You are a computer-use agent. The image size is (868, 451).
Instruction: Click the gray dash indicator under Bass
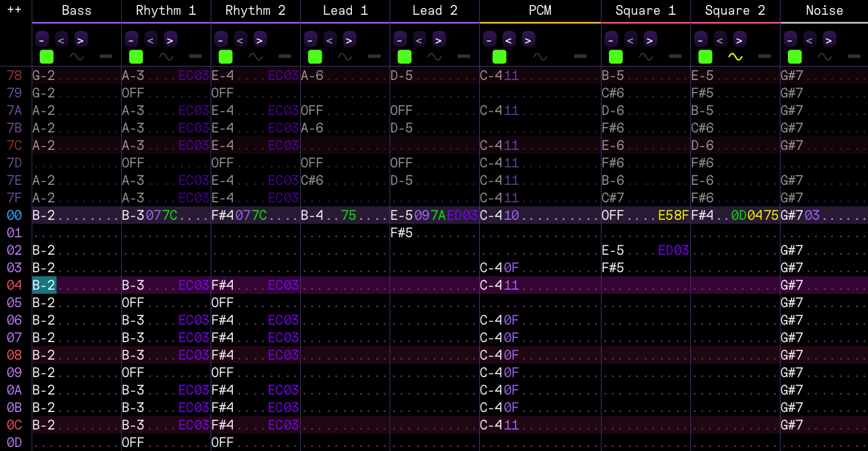tap(106, 56)
